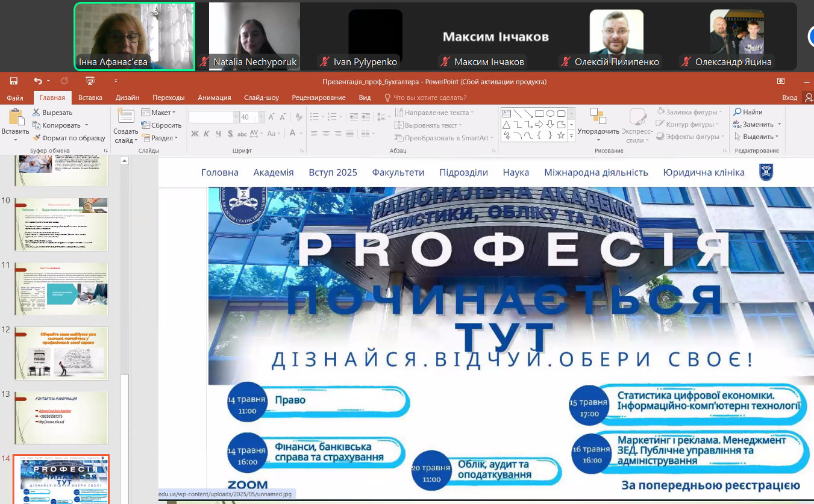
Task: Click the Найти magnifier button
Action: point(748,112)
